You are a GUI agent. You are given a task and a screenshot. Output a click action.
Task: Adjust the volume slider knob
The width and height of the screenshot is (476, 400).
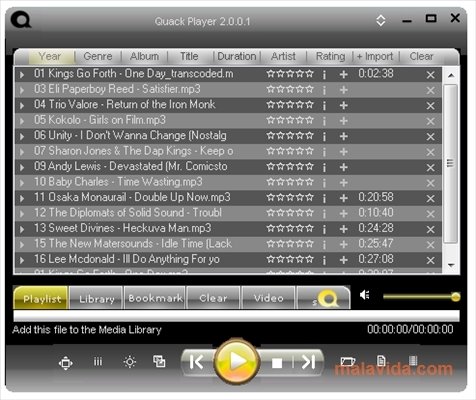pos(456,296)
